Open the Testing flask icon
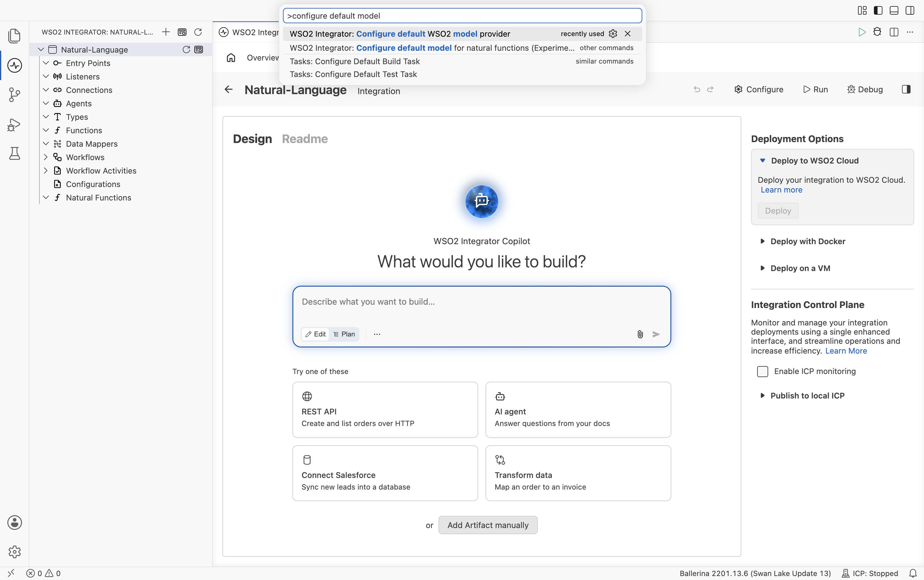The height and width of the screenshot is (580, 924). 15,153
